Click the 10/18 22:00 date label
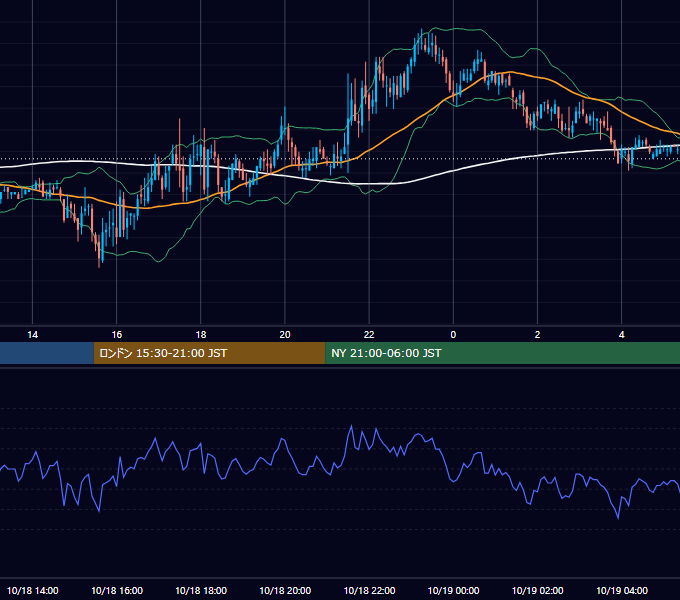Image resolution: width=680 pixels, height=600 pixels. click(x=369, y=590)
